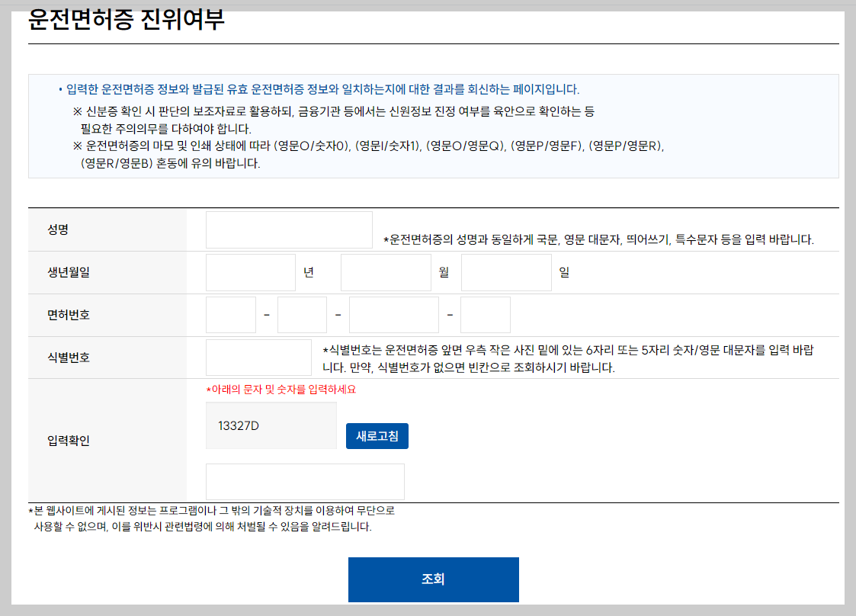Click the second 면허번호 input box
Image resolution: width=856 pixels, height=616 pixels.
[x=302, y=315]
